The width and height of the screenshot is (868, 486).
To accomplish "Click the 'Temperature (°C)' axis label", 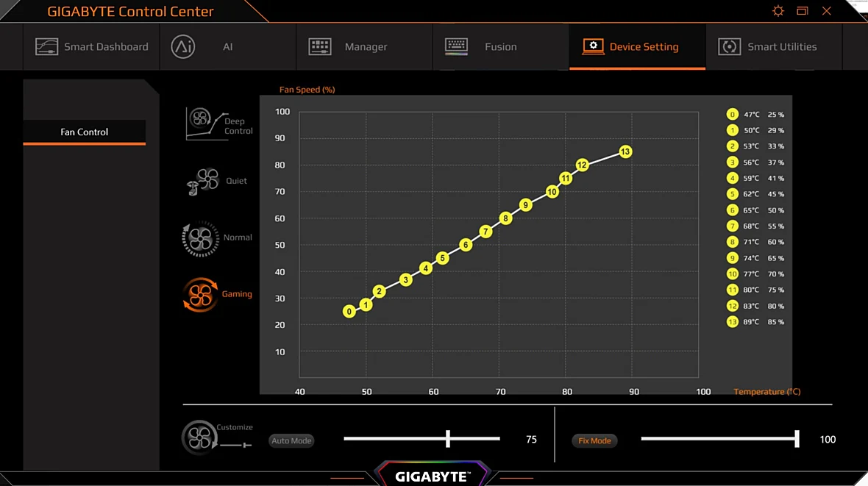I will pos(766,391).
